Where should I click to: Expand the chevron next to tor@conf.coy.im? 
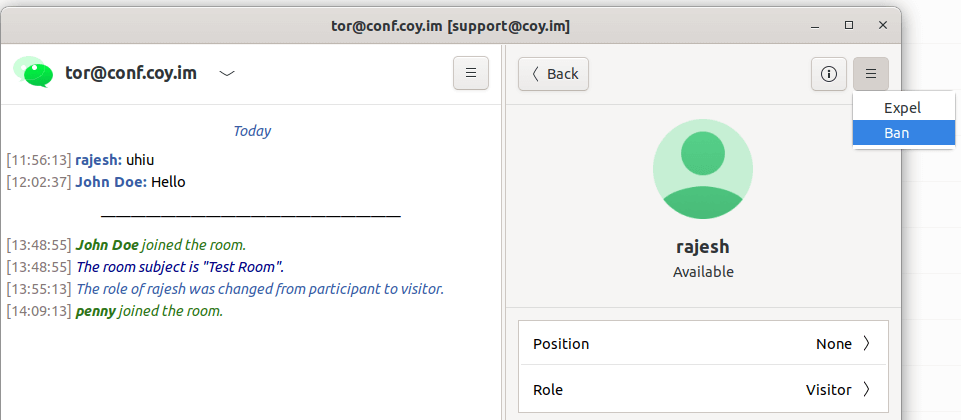[227, 73]
